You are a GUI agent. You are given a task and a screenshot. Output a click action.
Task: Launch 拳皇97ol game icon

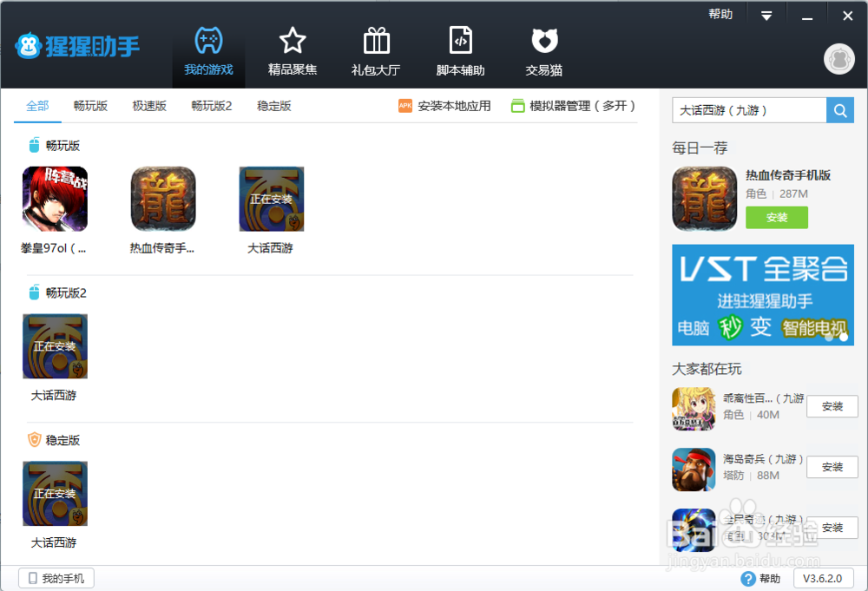[x=55, y=199]
